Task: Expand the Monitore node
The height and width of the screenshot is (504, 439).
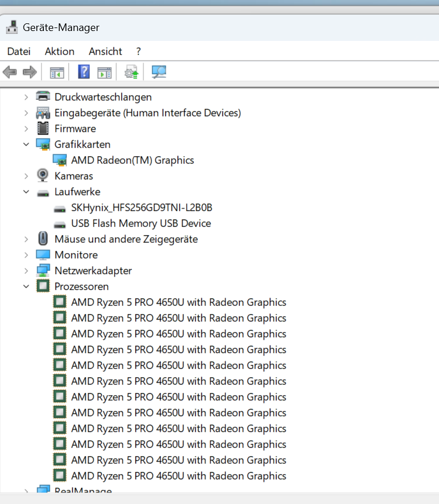Action: (26, 255)
